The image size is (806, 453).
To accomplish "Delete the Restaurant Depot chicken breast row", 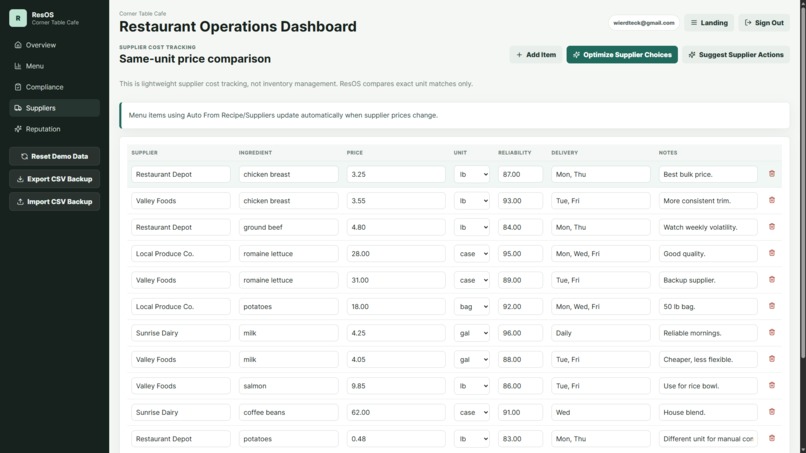I will (772, 174).
